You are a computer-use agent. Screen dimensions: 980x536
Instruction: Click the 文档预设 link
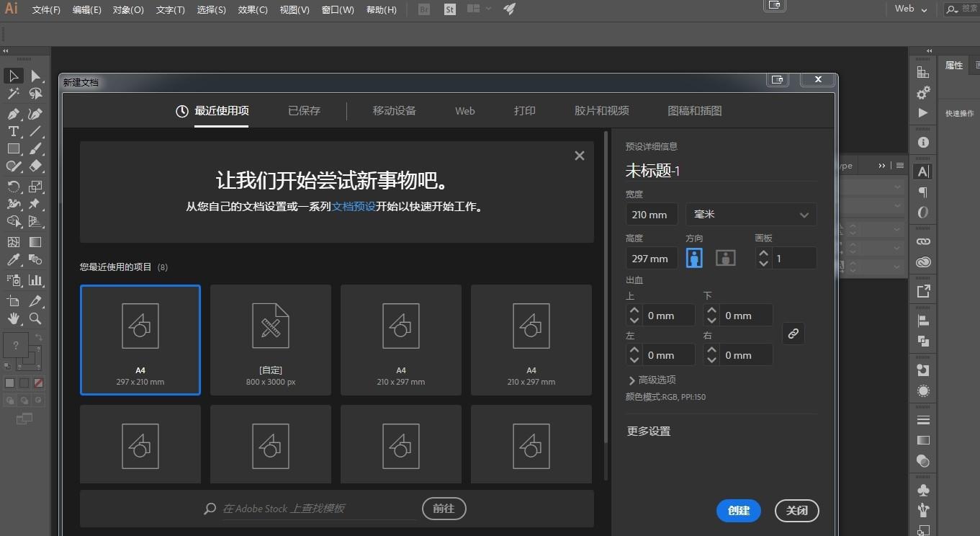click(354, 207)
